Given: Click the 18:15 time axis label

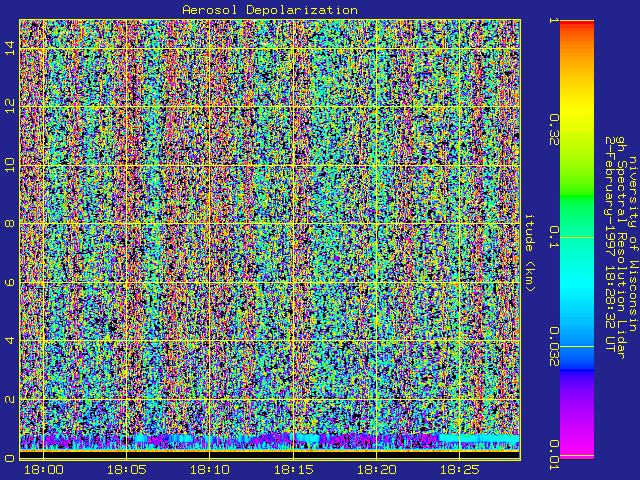Looking at the screenshot, I should pos(293,470).
